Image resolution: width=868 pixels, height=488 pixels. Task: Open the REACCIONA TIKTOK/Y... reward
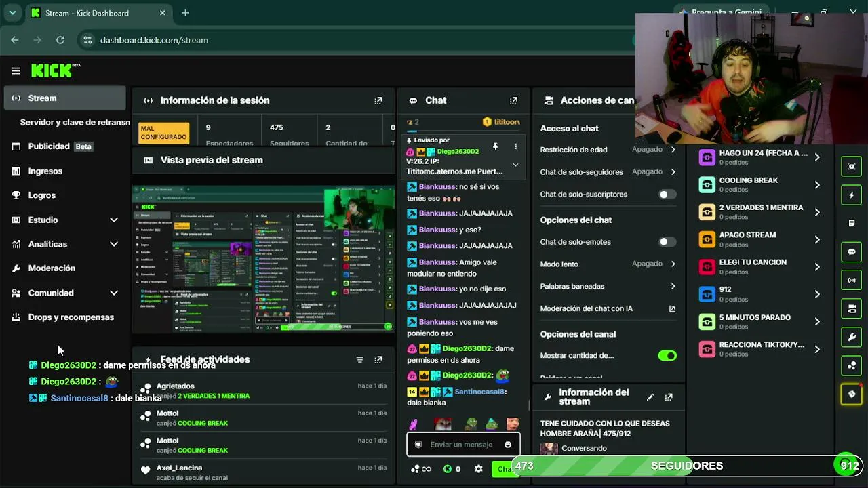(759, 349)
